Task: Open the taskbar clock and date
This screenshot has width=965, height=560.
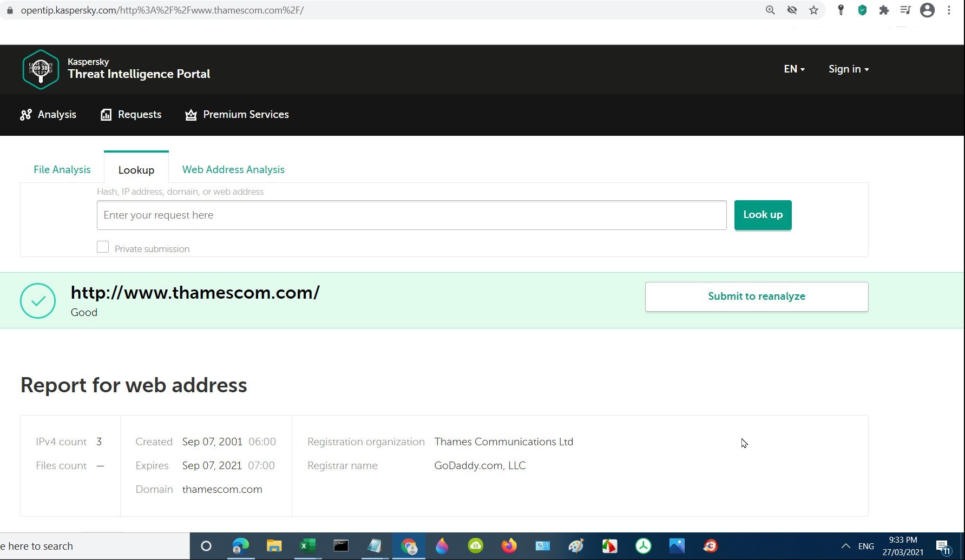Action: [903, 546]
